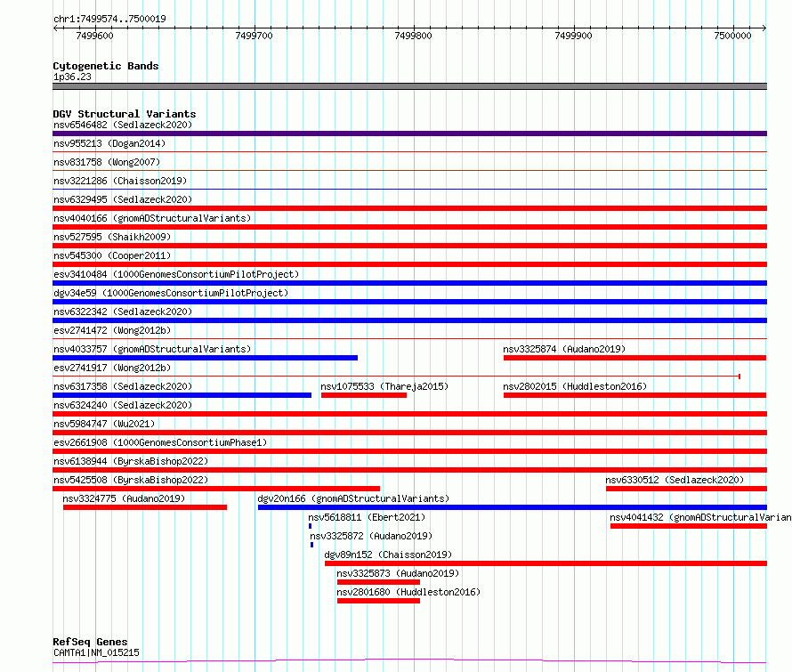Screen dimensions: 792x672
Task: Click the 1p36.23 cytogenetic band bar
Action: tap(409, 86)
